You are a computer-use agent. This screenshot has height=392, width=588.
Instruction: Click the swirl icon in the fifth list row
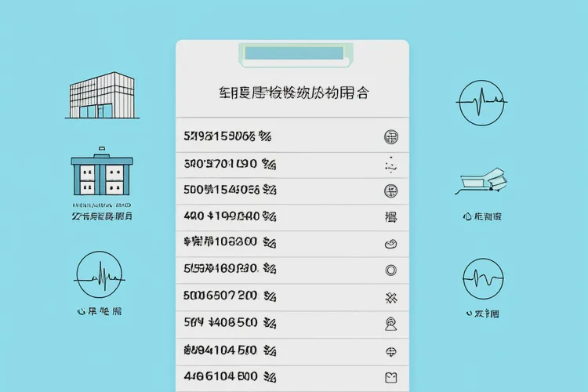(390, 243)
